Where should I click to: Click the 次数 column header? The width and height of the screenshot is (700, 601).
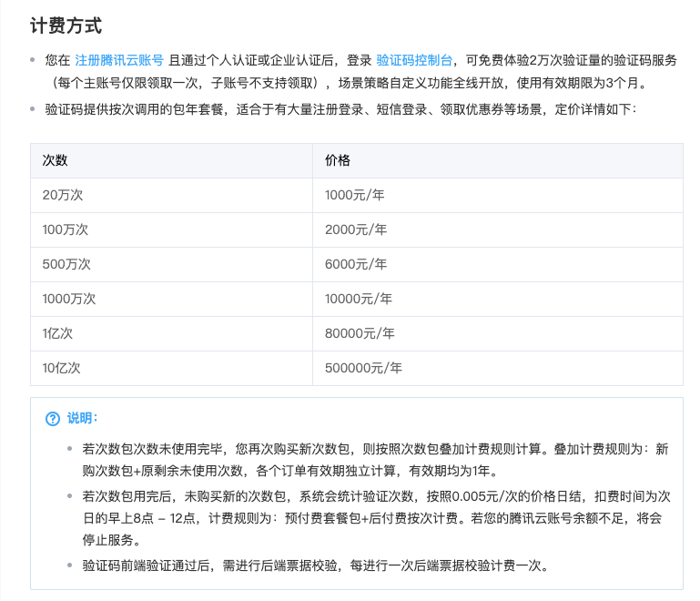click(171, 161)
